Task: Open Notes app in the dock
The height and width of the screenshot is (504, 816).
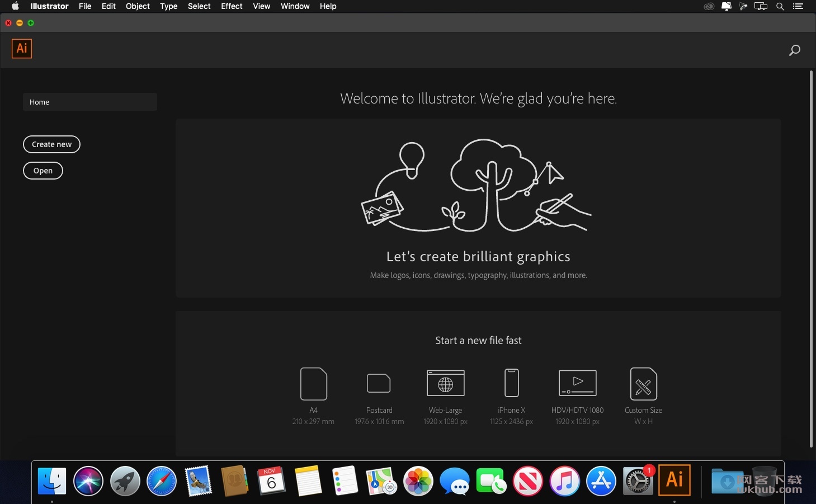Action: point(308,481)
